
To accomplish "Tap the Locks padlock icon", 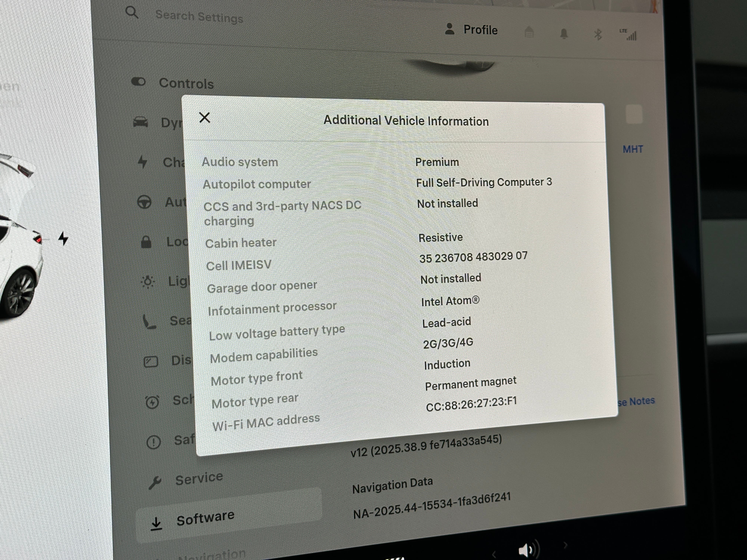I will click(146, 242).
